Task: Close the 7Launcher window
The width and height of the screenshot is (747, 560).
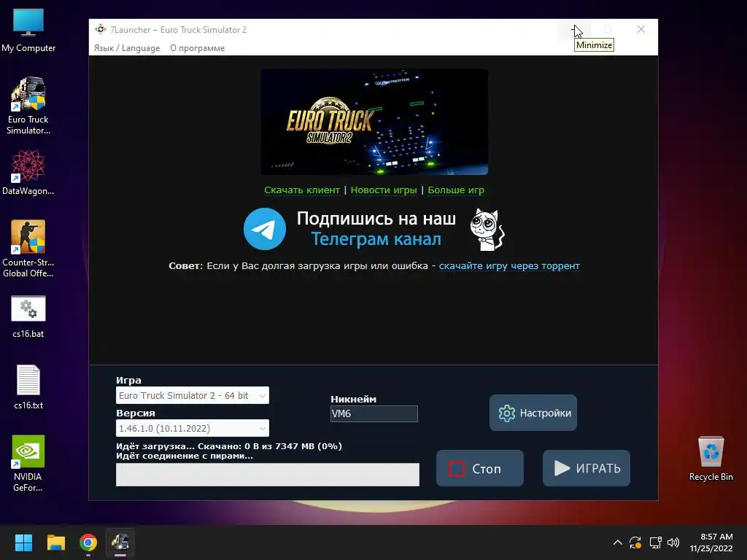Action: [641, 29]
